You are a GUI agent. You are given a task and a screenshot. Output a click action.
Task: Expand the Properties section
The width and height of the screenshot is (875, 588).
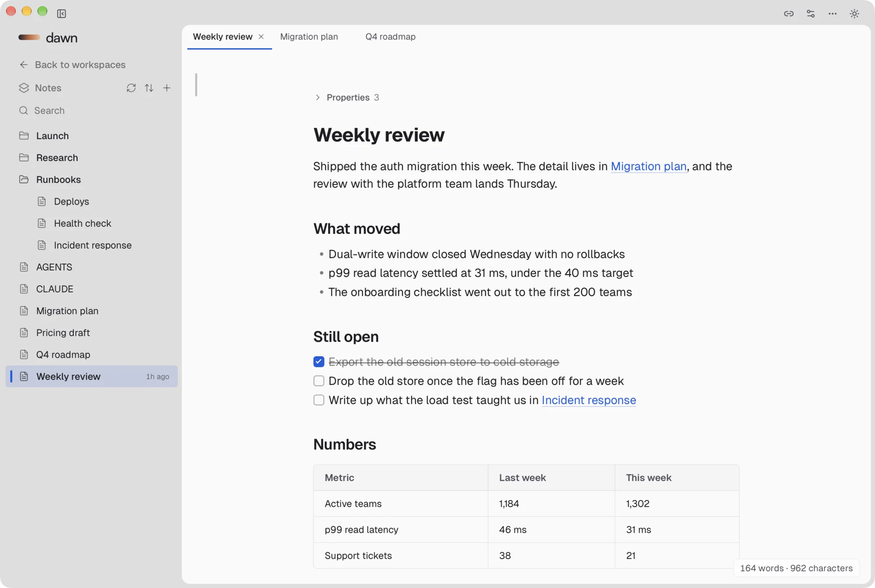346,98
